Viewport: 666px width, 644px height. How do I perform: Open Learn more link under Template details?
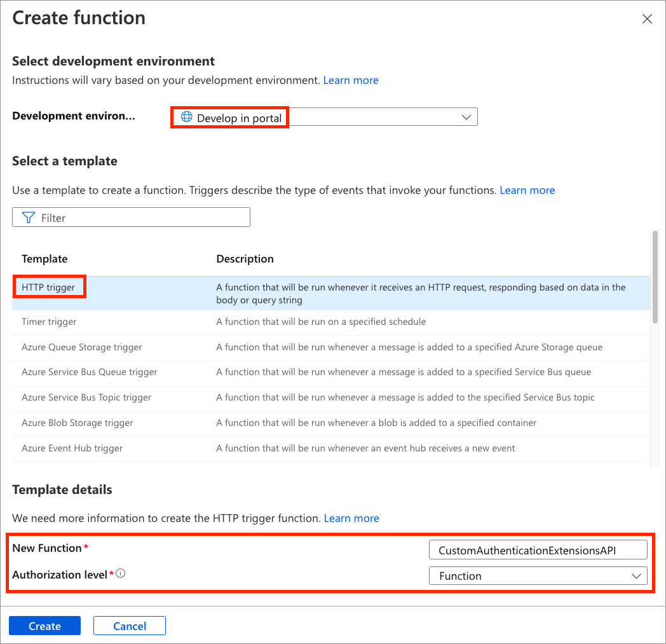[x=351, y=518]
